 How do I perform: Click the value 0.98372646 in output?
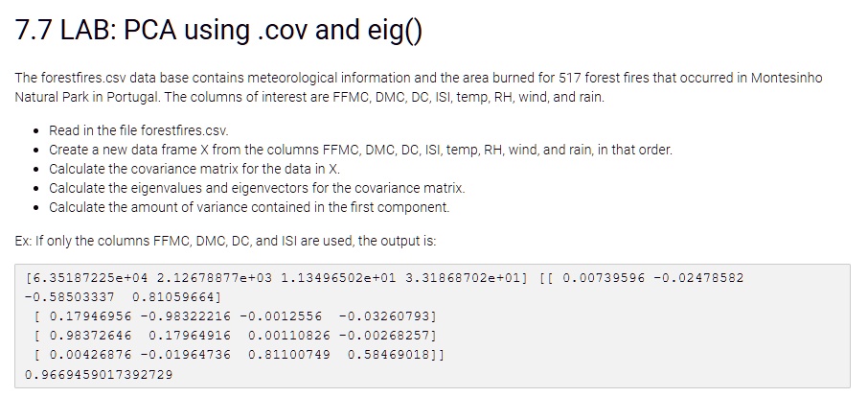point(91,336)
